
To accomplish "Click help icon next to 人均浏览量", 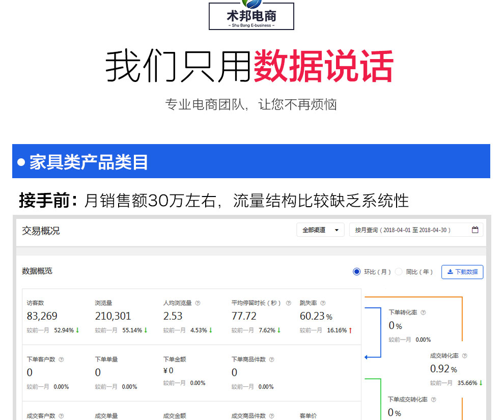I will tap(198, 303).
